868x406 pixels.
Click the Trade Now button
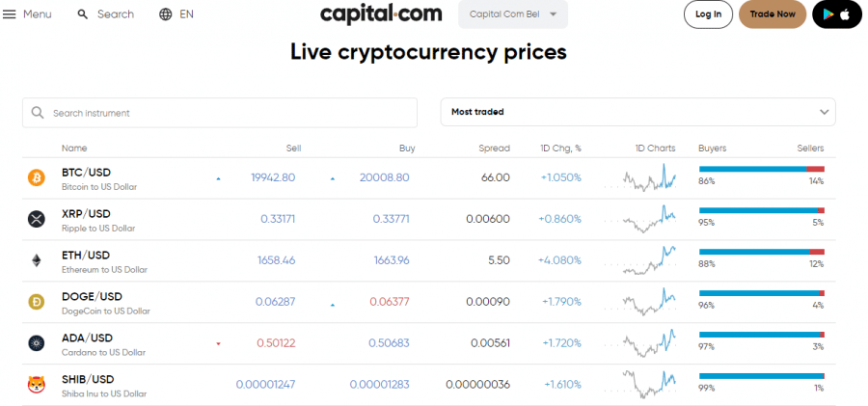(773, 14)
